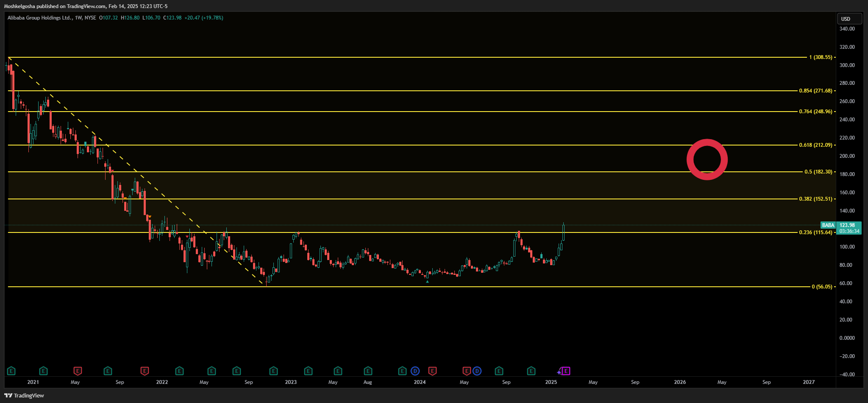Click the close value C123.98
The image size is (868, 403).
click(172, 18)
